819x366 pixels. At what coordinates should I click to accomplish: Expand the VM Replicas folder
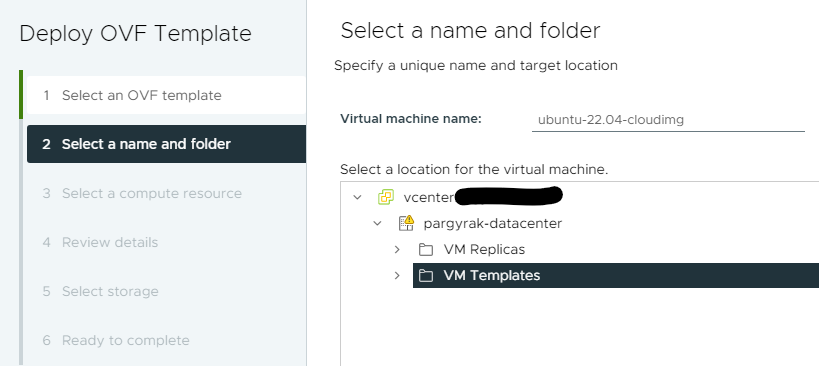click(397, 250)
